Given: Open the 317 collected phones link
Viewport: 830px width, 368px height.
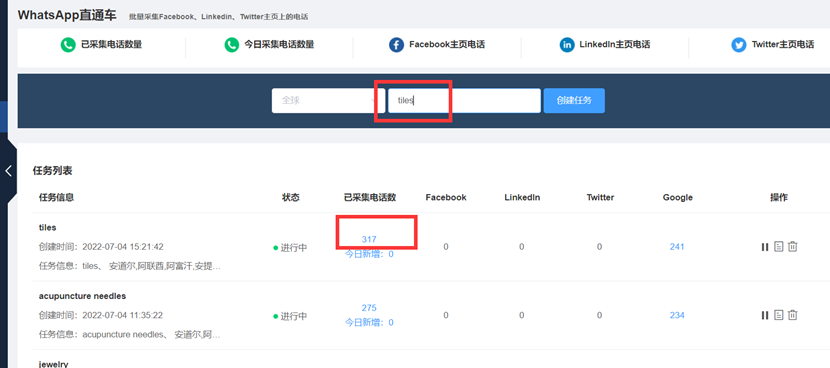Looking at the screenshot, I should (369, 239).
